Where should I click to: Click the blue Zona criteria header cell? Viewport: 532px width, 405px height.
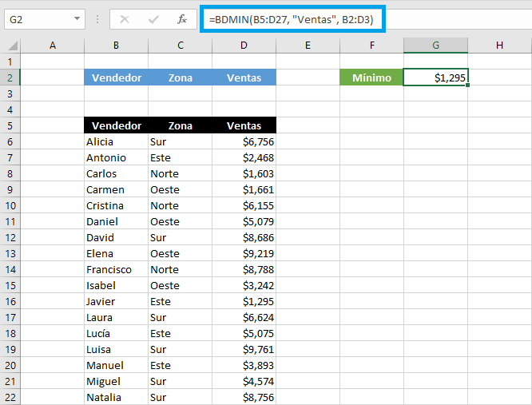tap(180, 77)
